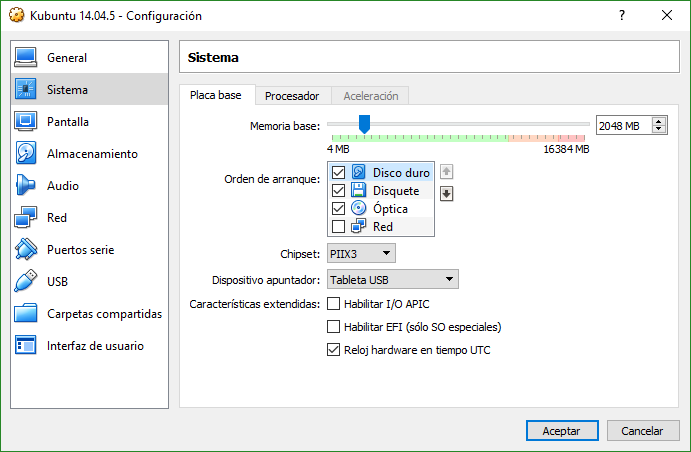Open Puertos serie connector icon
Image resolution: width=691 pixels, height=452 pixels.
(26, 250)
